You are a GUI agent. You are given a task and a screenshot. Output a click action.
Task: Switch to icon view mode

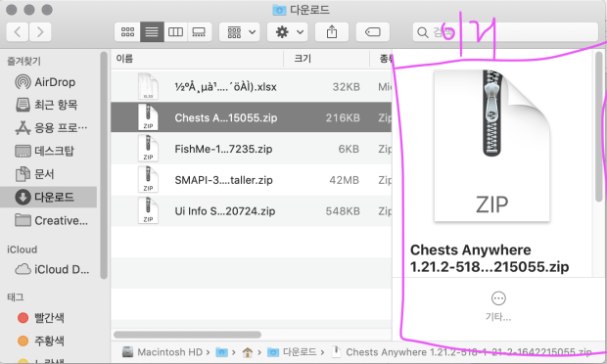pos(127,32)
